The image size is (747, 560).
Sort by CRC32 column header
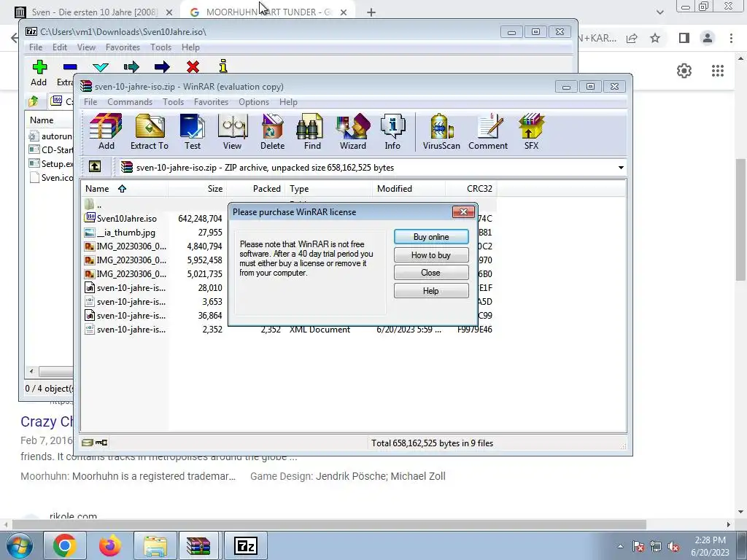pos(472,189)
